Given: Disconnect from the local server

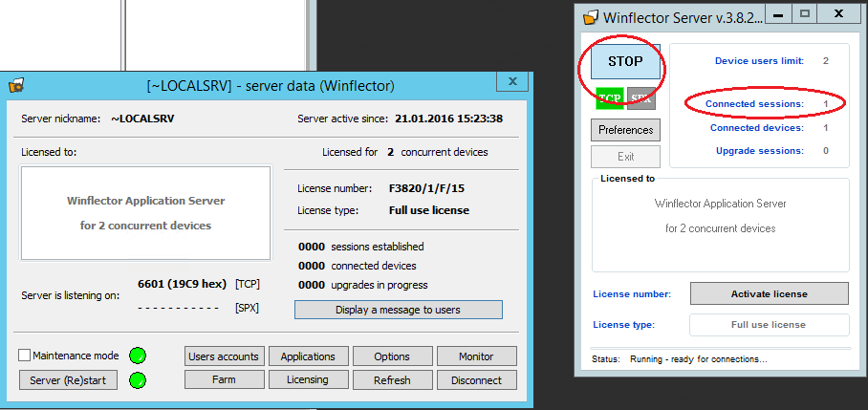Looking at the screenshot, I should [x=476, y=380].
